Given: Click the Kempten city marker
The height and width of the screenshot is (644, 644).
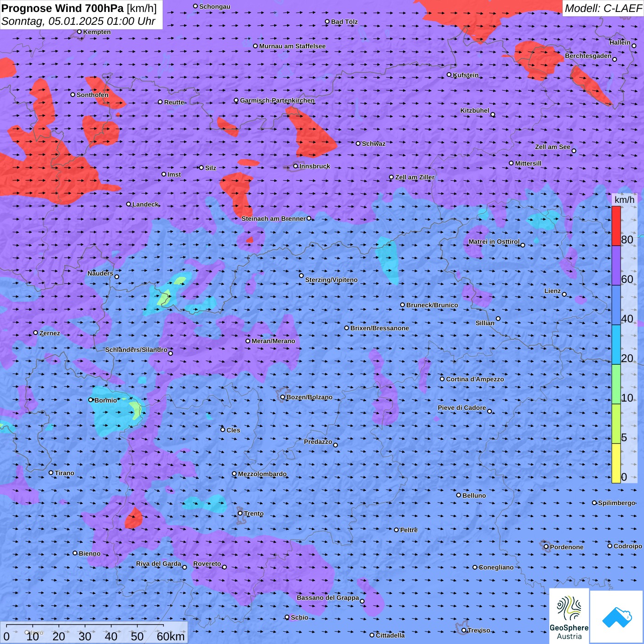Looking at the screenshot, I should click(x=79, y=32).
